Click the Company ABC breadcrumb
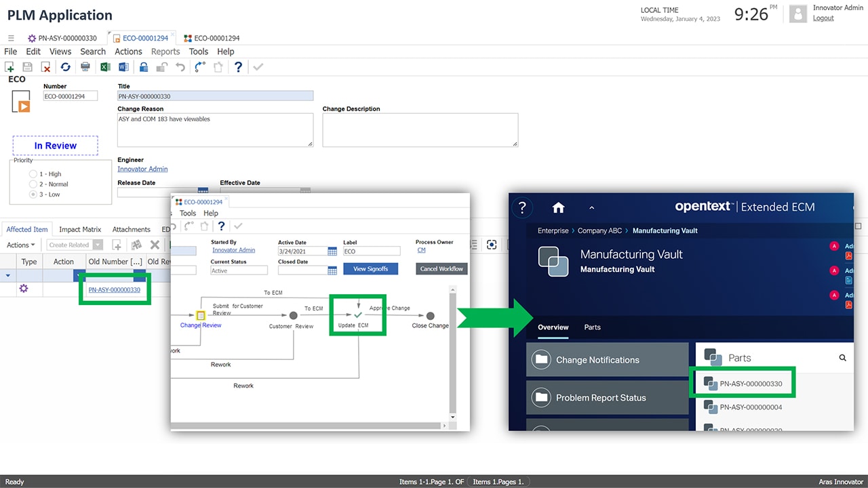The height and width of the screenshot is (488, 868). (600, 230)
